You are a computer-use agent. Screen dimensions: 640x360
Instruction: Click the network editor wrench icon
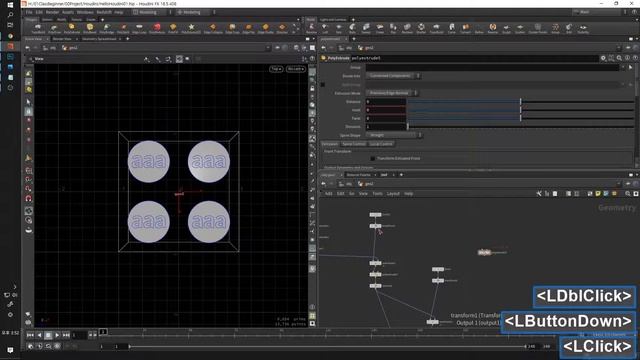[x=539, y=193]
